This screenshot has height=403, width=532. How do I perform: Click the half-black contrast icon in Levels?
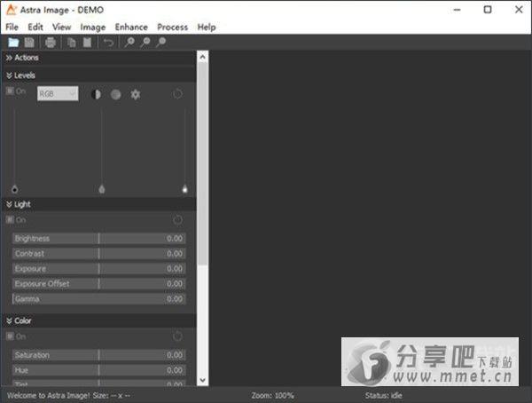tap(96, 94)
